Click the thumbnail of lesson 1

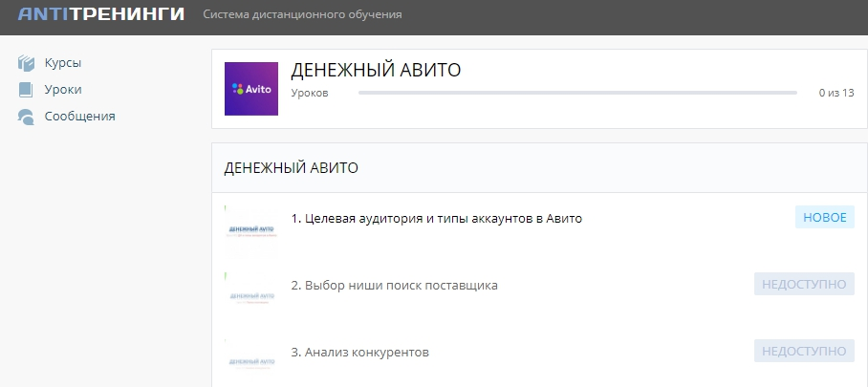coord(251,231)
